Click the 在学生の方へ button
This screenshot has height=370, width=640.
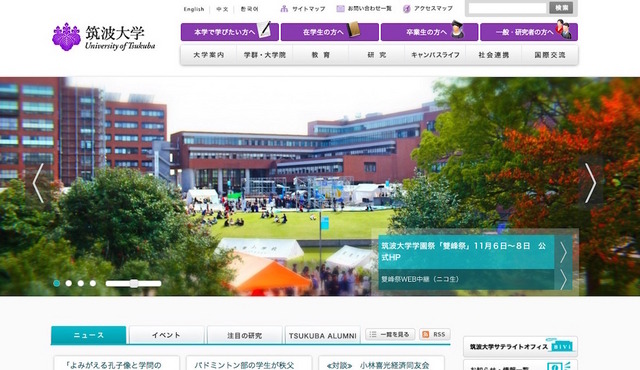coord(330,32)
